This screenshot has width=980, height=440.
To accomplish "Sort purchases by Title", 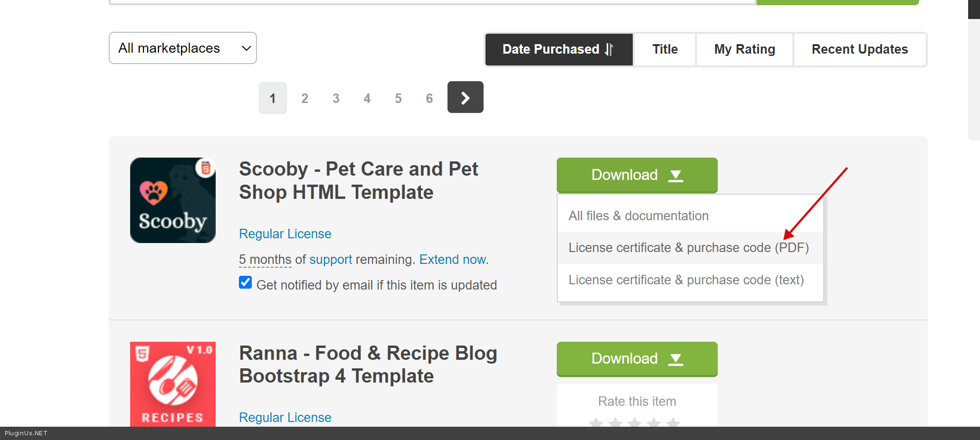I will (665, 49).
